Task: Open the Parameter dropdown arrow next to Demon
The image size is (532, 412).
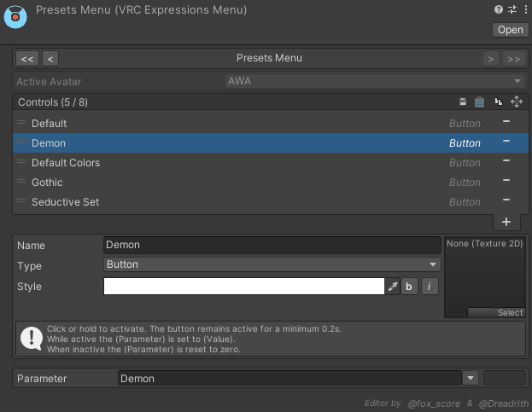Action: [471, 378]
